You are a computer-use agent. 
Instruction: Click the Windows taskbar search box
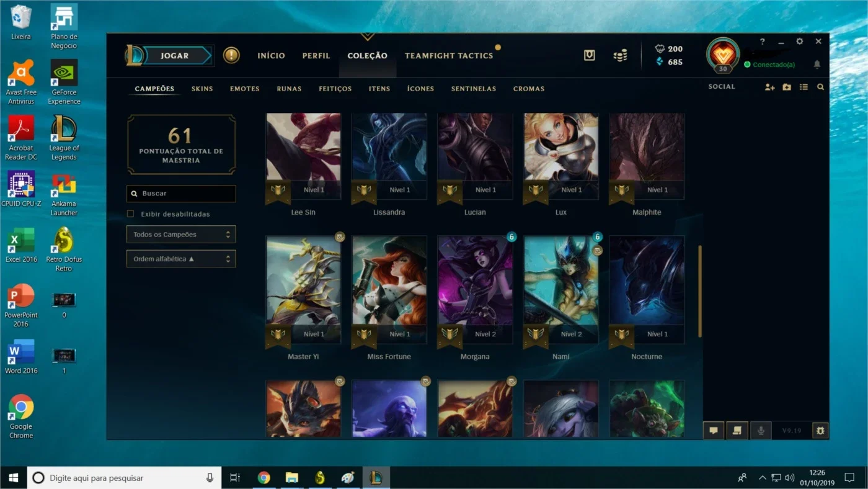(124, 478)
